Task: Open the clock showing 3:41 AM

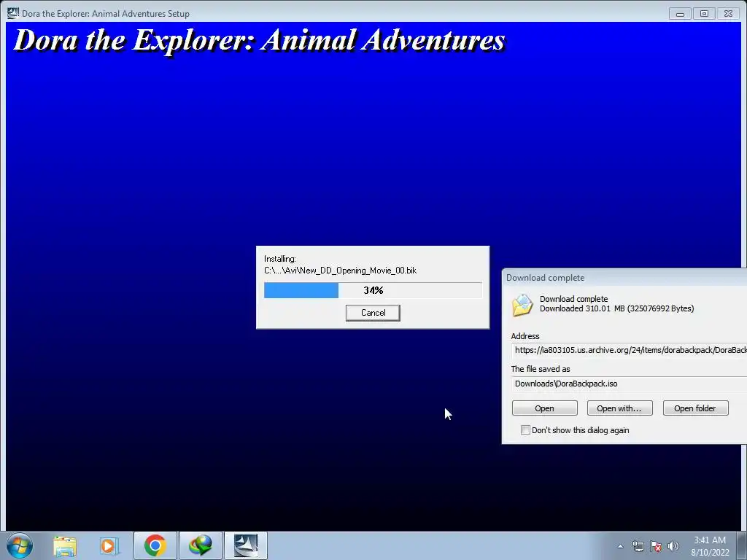Action: 710,546
